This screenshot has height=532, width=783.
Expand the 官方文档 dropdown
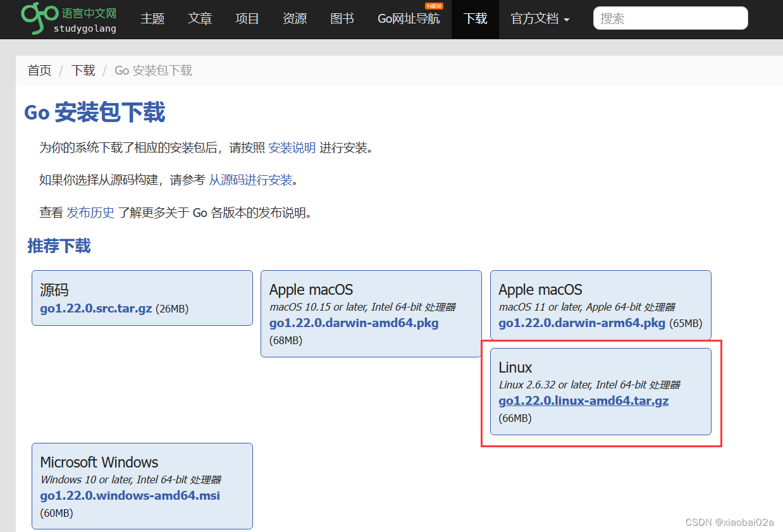540,19
